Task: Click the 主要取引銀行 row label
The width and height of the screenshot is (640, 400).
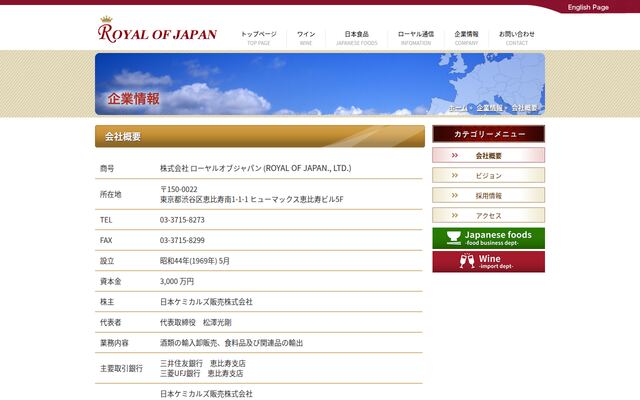Action: [x=121, y=369]
